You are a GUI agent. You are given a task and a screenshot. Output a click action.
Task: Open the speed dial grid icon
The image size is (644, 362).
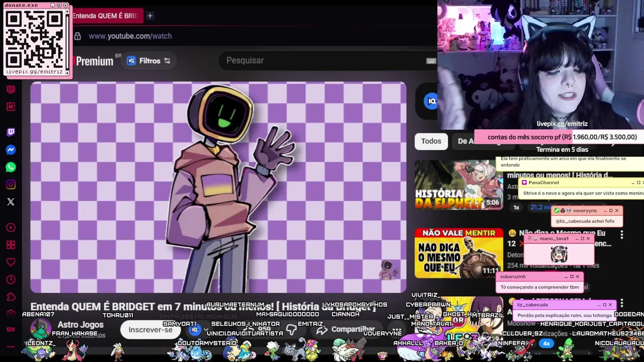pos(11,245)
